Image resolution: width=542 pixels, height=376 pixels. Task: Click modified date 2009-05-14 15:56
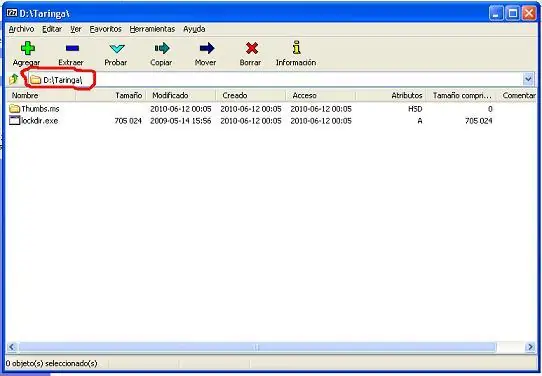point(180,121)
